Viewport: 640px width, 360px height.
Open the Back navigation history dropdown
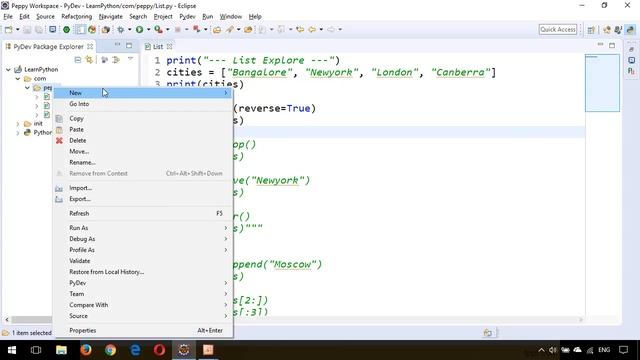pos(321,29)
